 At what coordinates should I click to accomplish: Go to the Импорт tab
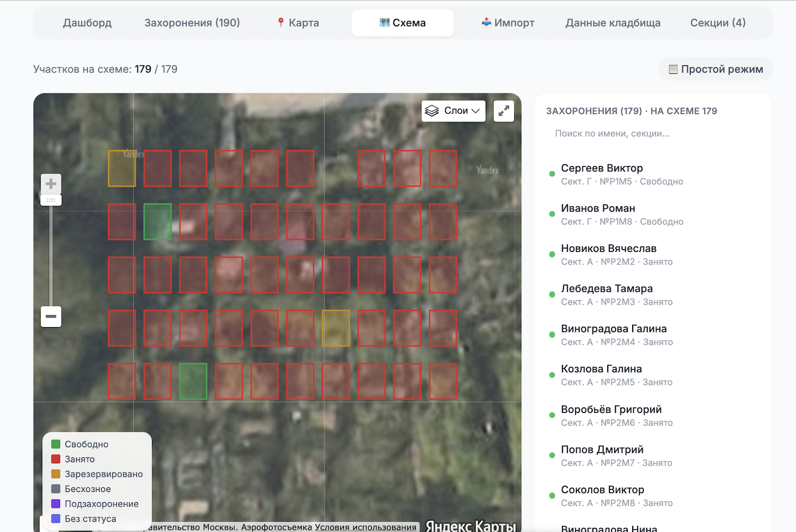tap(508, 23)
